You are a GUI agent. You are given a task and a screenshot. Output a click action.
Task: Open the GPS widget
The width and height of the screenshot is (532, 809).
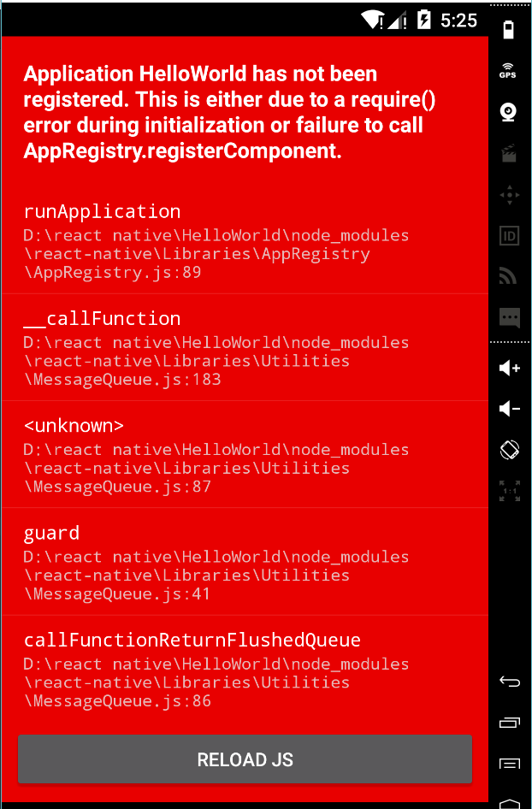508,70
